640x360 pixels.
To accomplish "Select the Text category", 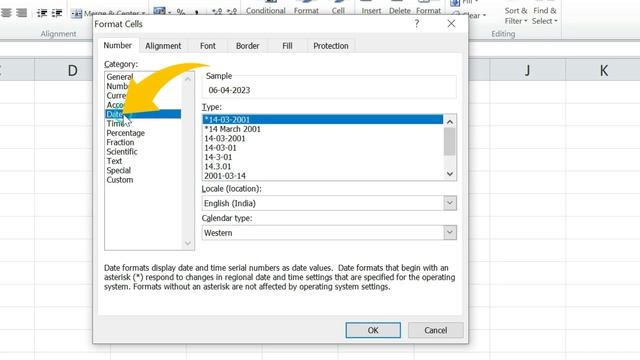I will coord(143,161).
